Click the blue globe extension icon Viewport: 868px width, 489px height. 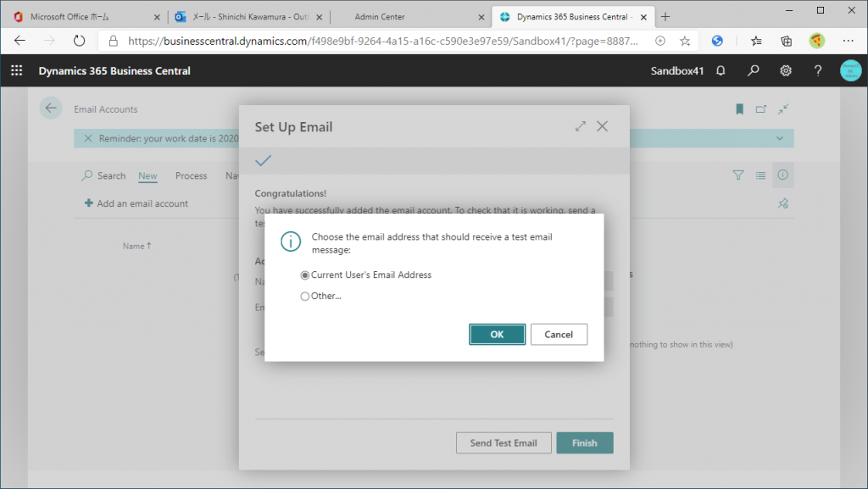point(717,41)
